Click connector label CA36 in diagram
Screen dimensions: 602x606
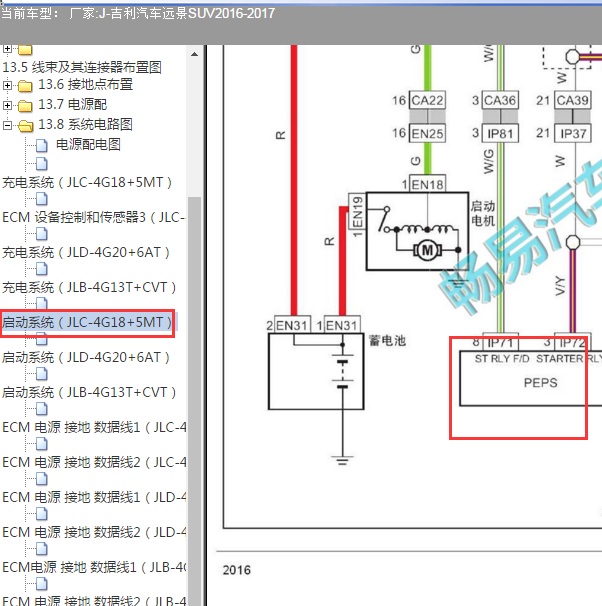(x=500, y=101)
